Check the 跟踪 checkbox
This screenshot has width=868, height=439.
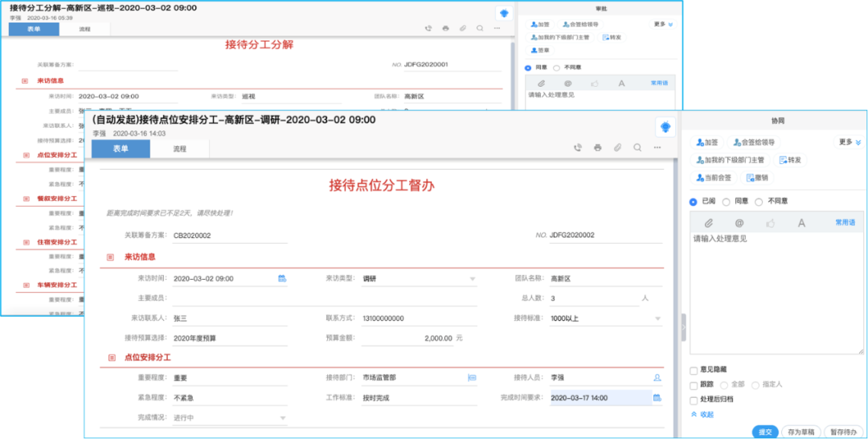pyautogui.click(x=693, y=385)
